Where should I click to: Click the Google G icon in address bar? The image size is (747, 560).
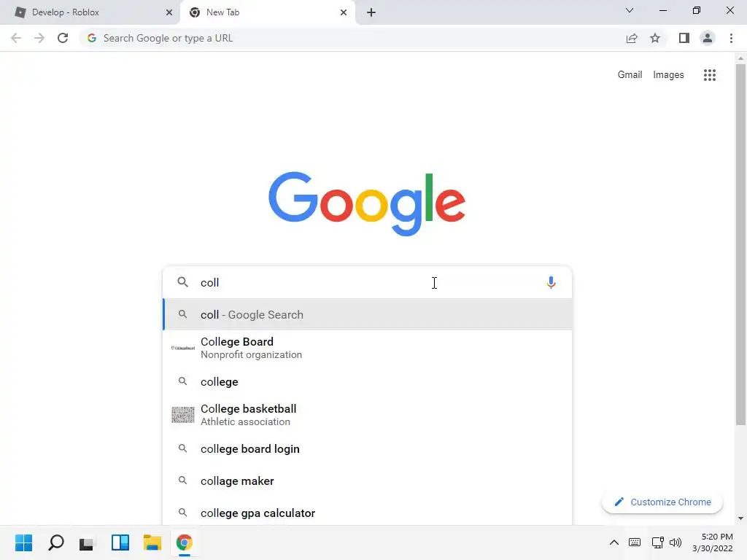(x=92, y=38)
